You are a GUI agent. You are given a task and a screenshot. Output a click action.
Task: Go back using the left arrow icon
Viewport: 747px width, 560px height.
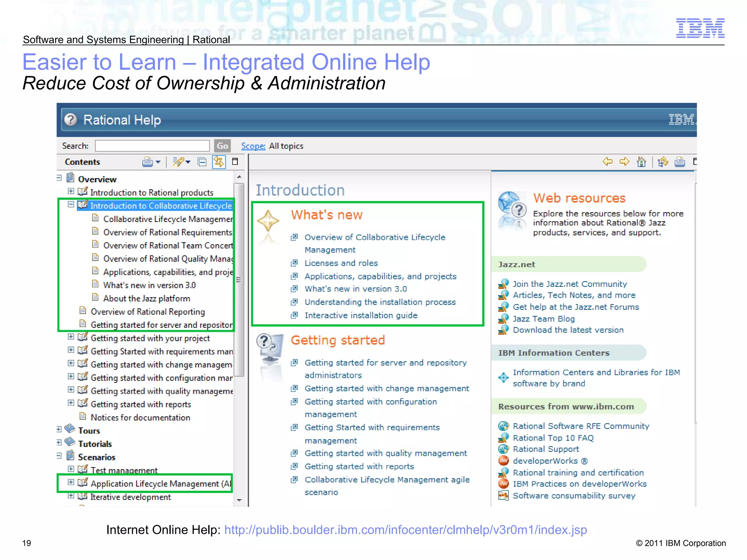click(x=608, y=161)
